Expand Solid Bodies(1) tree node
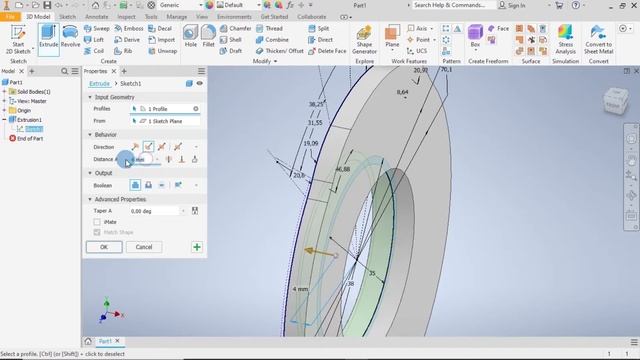The image size is (640, 360). (4, 92)
